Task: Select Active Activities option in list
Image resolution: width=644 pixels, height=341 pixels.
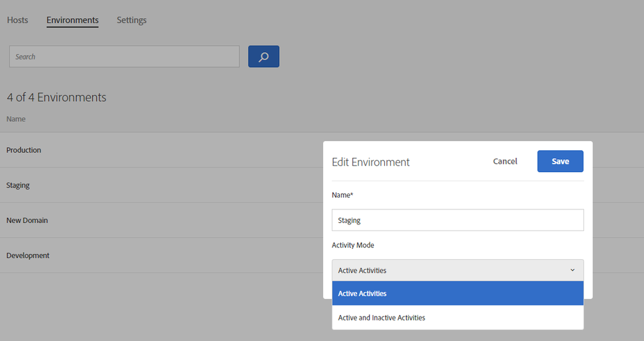Action: (458, 293)
